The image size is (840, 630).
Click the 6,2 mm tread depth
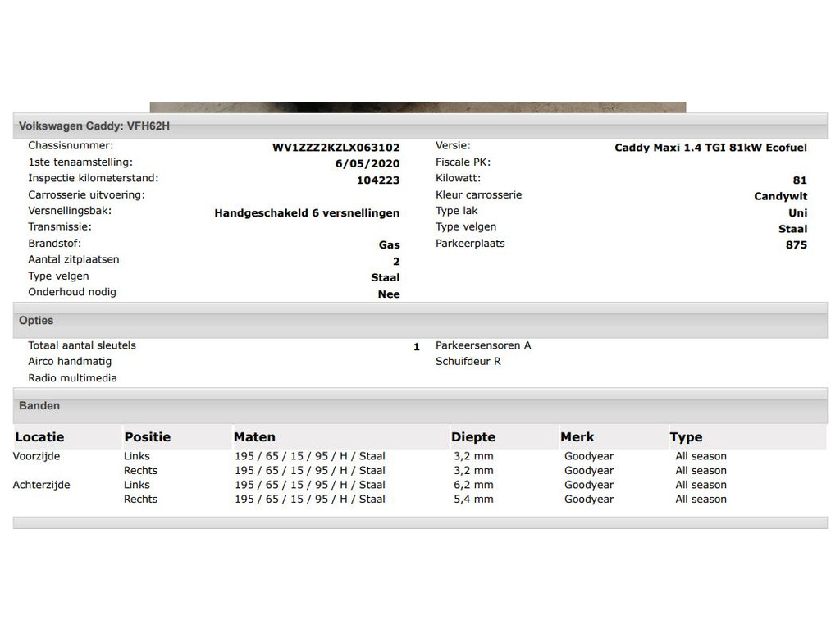pos(473,485)
